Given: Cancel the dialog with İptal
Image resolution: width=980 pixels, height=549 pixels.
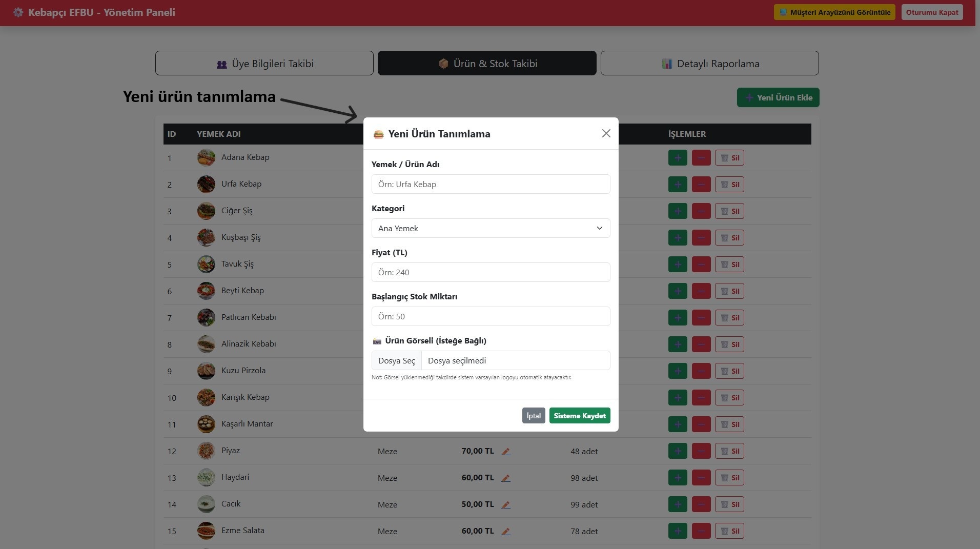Looking at the screenshot, I should click(x=534, y=416).
